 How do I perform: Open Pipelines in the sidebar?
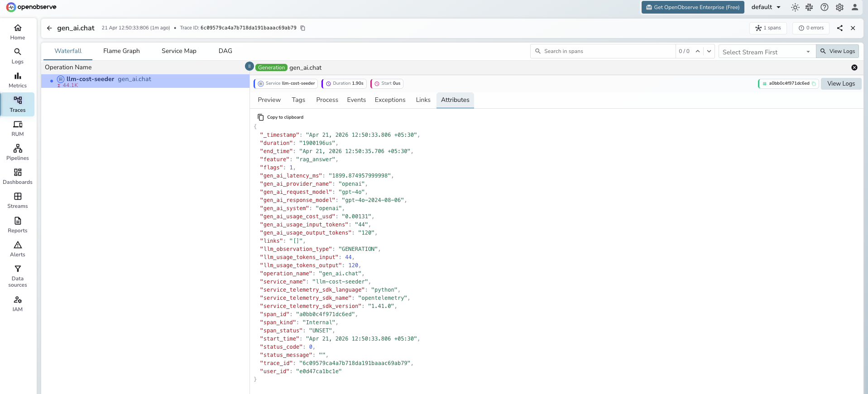18,152
